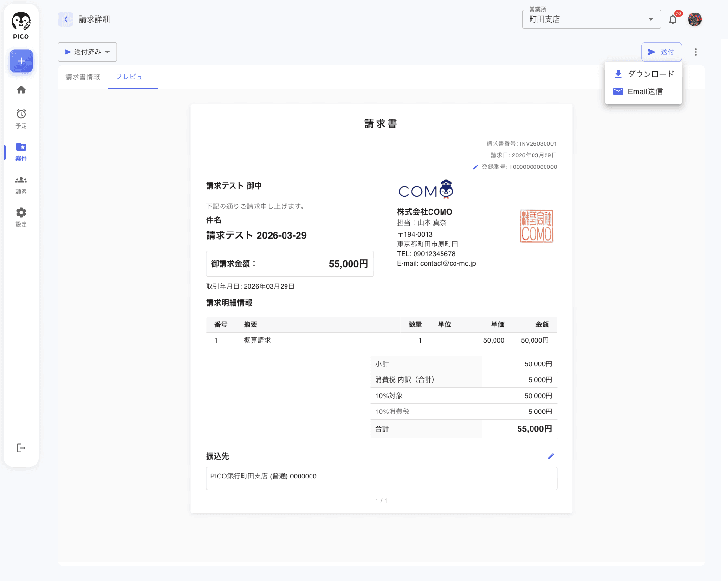
Task: Go to home via house icon
Action: point(21,90)
